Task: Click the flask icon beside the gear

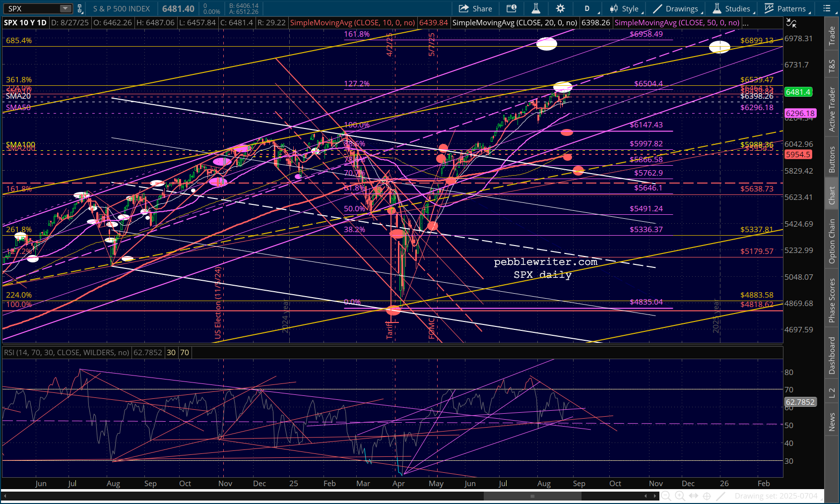Action: tap(536, 8)
